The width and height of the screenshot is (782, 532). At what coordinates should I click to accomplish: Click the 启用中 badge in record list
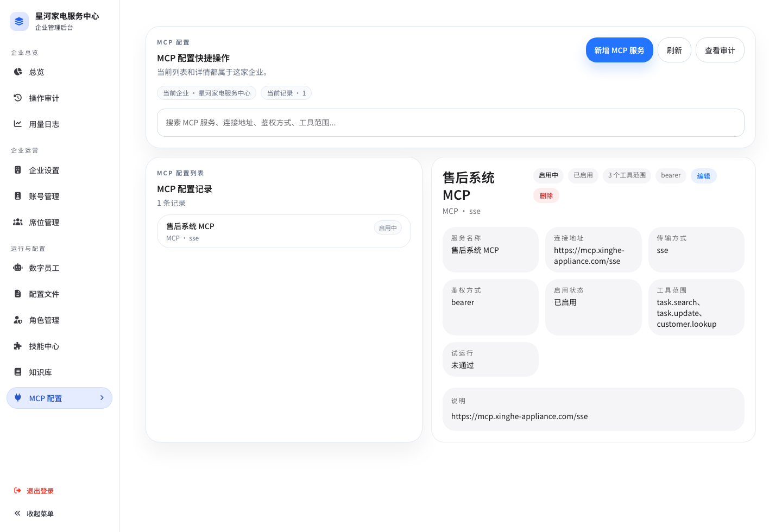tap(388, 228)
